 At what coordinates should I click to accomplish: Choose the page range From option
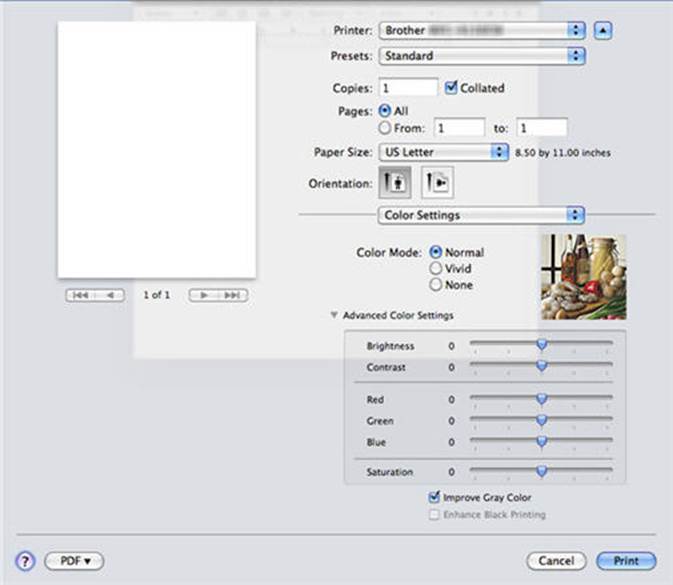[385, 128]
